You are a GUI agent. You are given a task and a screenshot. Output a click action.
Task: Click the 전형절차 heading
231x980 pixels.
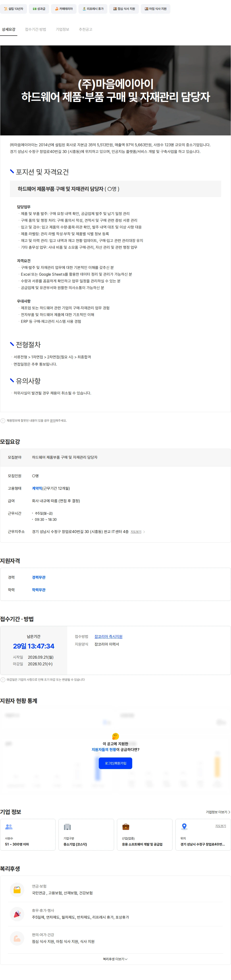[28, 345]
